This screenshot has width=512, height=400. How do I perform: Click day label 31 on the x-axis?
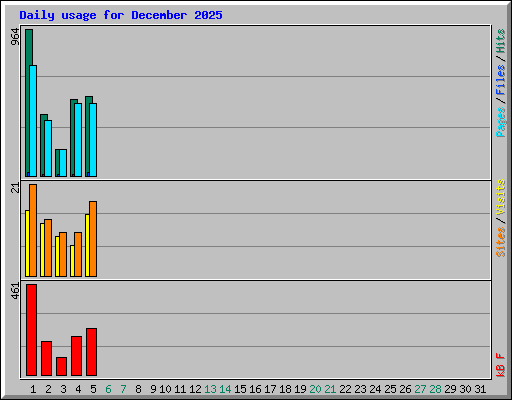pos(480,389)
